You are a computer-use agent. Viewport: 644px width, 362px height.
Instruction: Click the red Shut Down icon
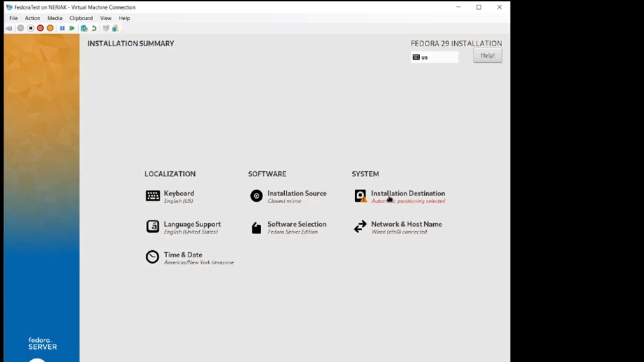40,28
